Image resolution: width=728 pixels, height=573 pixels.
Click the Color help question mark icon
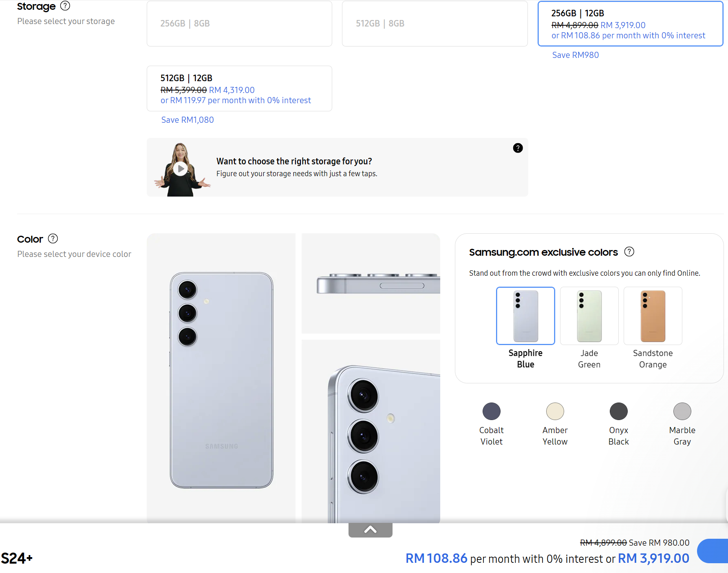(x=53, y=239)
